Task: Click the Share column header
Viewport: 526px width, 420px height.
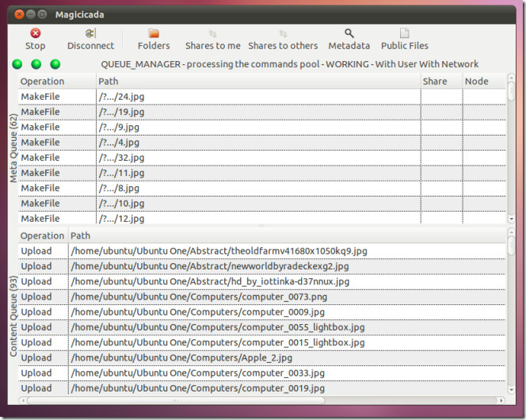Action: [441, 81]
